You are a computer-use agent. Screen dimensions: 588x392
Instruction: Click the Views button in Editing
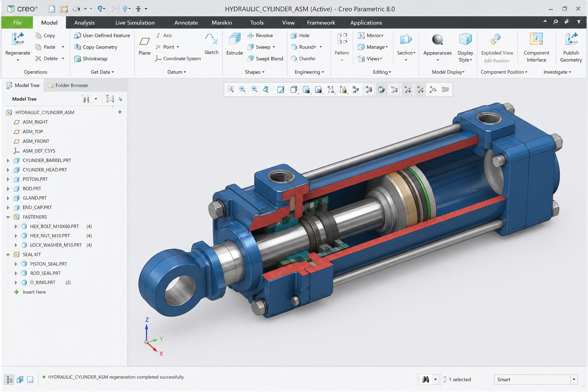pyautogui.click(x=370, y=59)
